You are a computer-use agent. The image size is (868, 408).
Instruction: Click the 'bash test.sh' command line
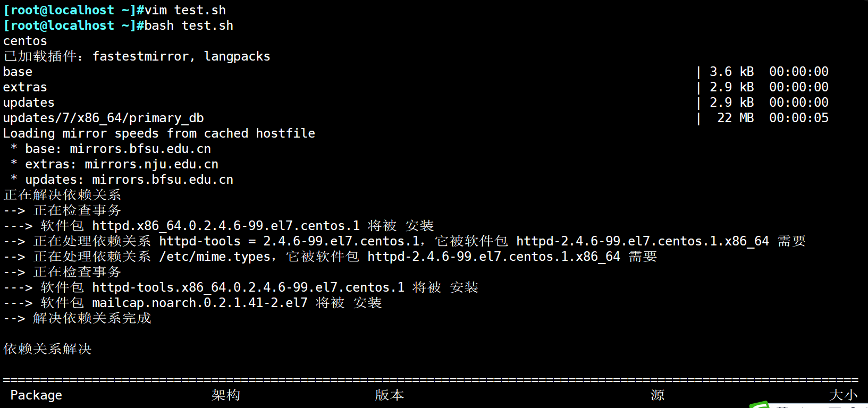point(189,25)
